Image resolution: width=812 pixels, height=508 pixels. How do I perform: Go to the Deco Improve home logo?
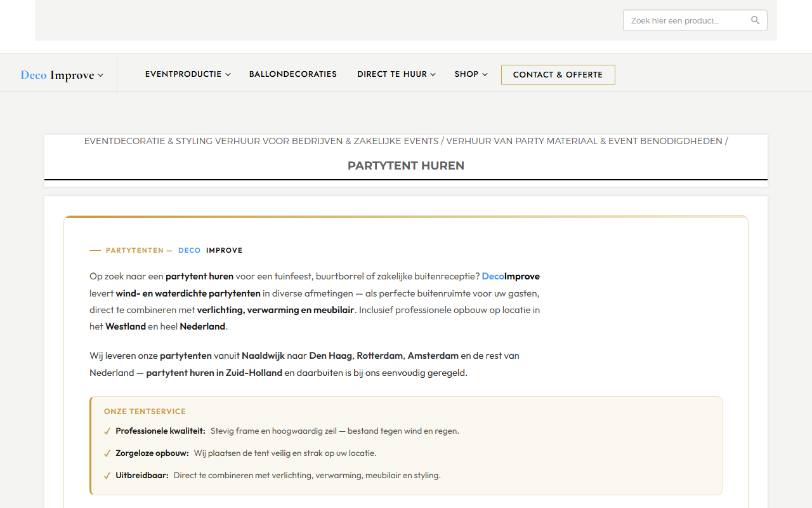coord(57,75)
